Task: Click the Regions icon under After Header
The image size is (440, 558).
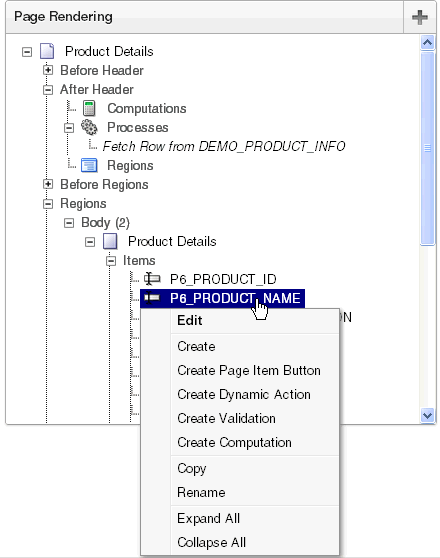Action: pyautogui.click(x=89, y=165)
